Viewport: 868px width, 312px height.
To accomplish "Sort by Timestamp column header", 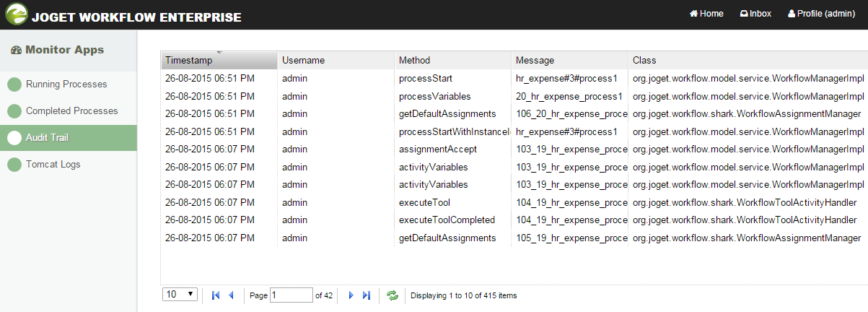I will pos(219,60).
